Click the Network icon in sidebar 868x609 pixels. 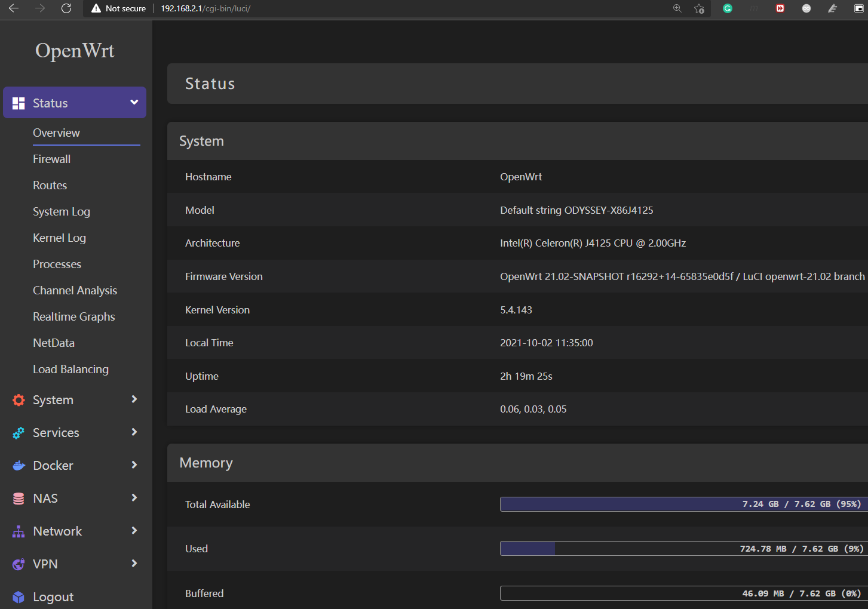click(x=18, y=531)
